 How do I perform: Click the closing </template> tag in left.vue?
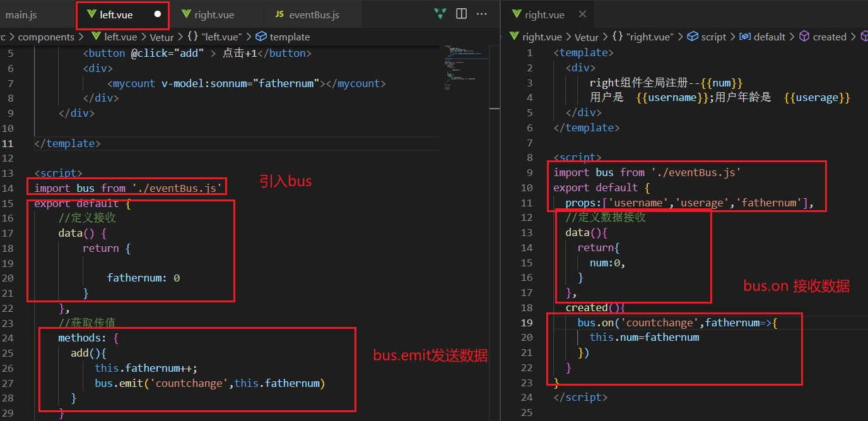[67, 143]
